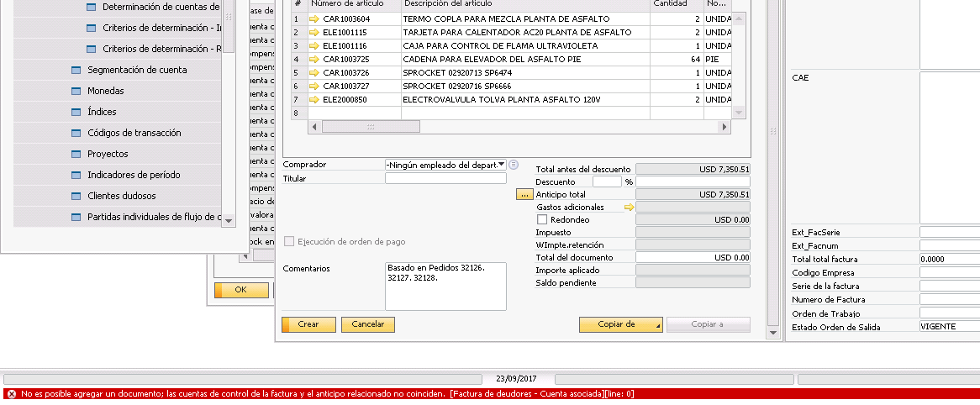Click icon beside Códigos de transacción
This screenshot has height=405, width=980.
click(76, 133)
